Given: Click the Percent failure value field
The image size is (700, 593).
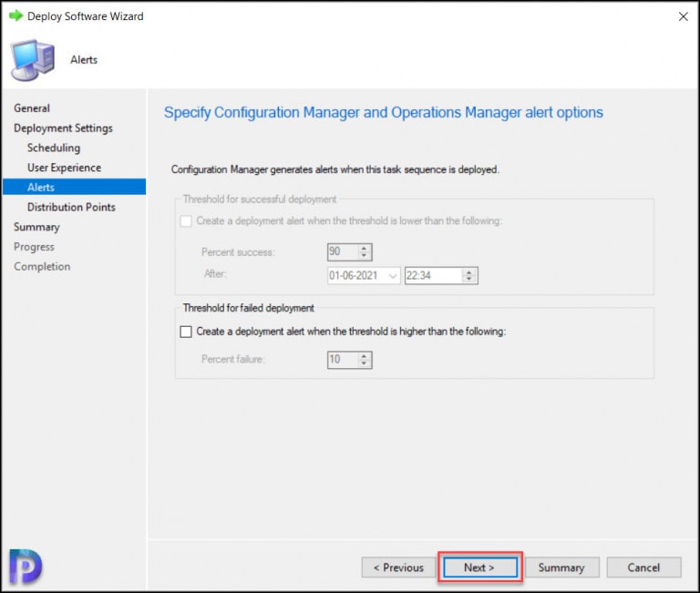Looking at the screenshot, I should [x=343, y=360].
